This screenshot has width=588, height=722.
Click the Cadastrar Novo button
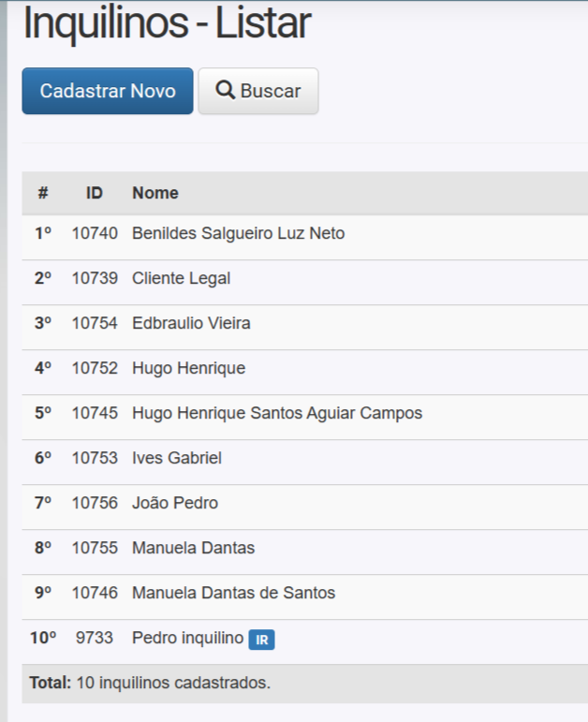point(108,91)
